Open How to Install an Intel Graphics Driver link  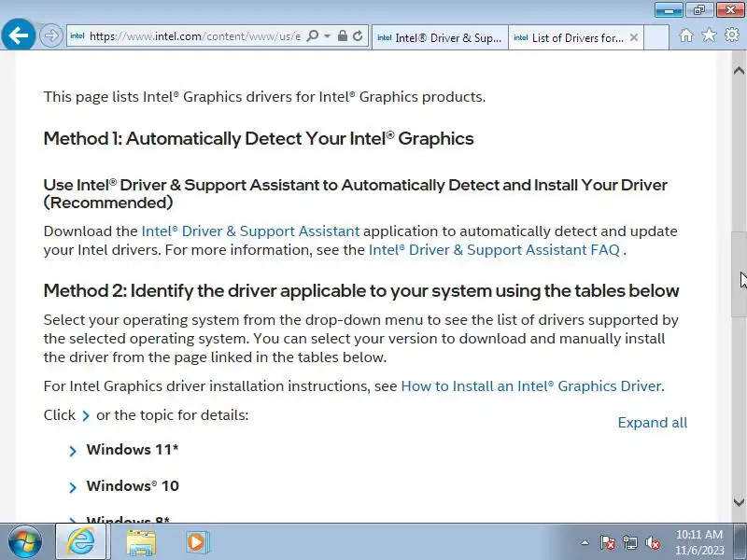click(531, 385)
